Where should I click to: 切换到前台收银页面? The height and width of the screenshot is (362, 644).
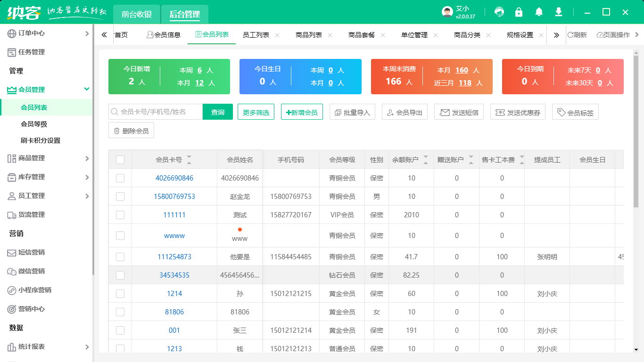click(x=137, y=14)
